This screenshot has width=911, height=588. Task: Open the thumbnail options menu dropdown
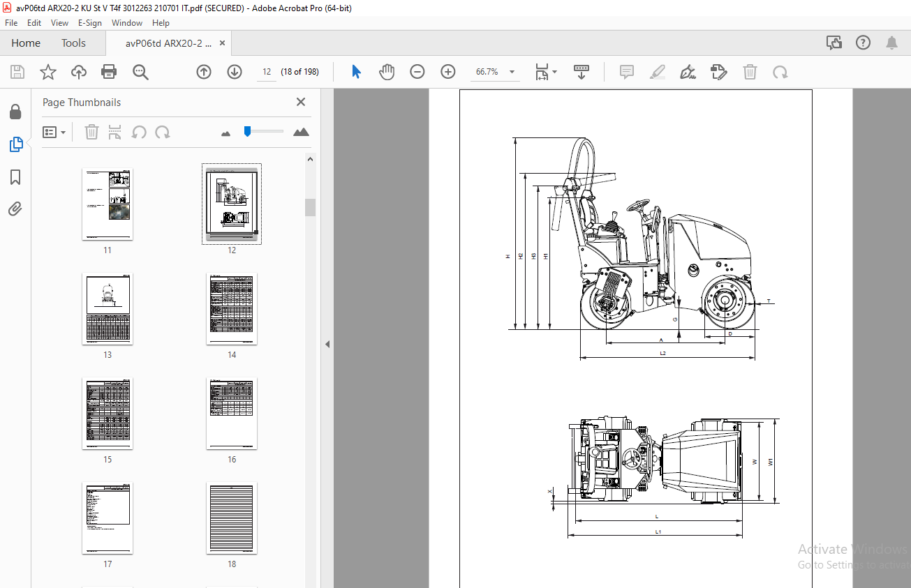(54, 132)
